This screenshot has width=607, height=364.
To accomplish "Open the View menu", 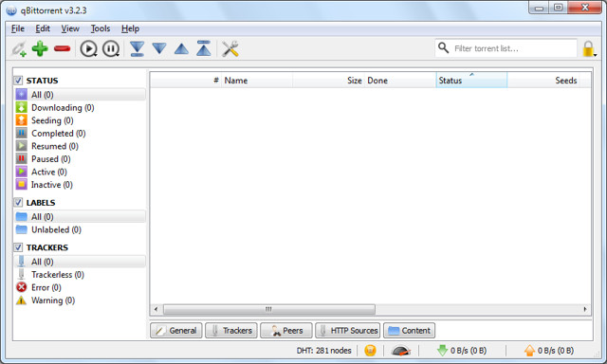I will coord(70,28).
